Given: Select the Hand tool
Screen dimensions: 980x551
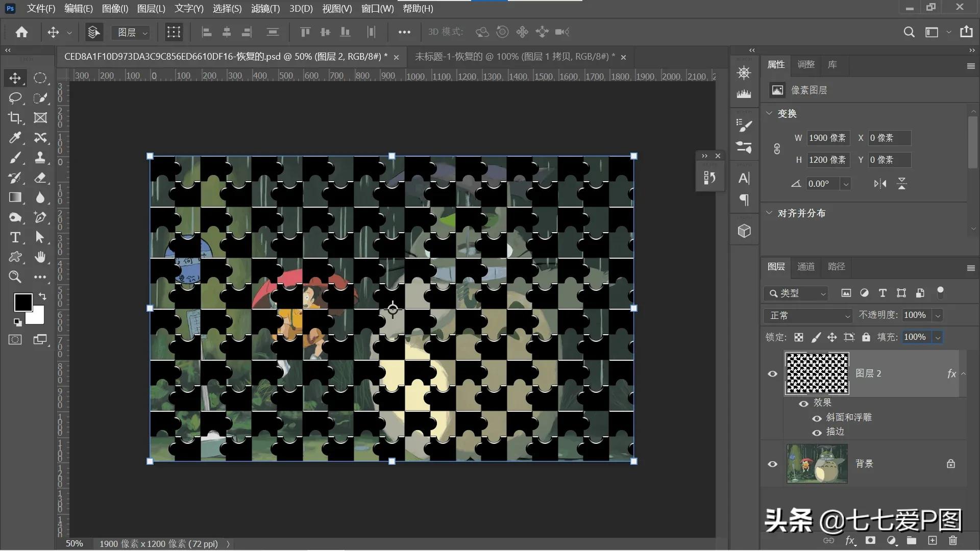Looking at the screenshot, I should 40,257.
